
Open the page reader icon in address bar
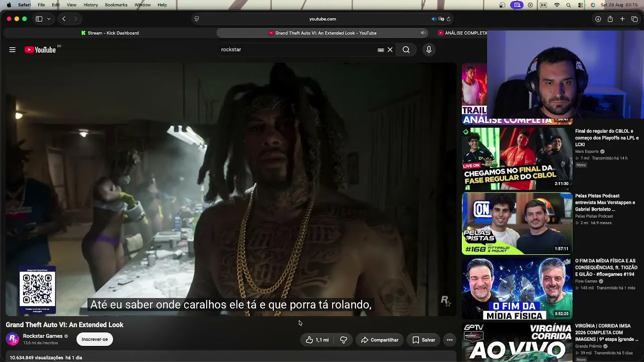[x=197, y=19]
